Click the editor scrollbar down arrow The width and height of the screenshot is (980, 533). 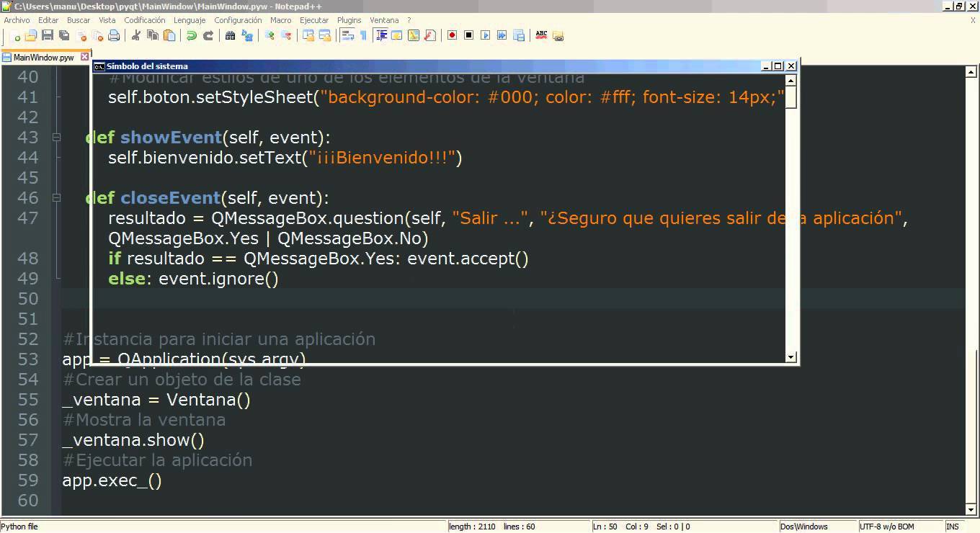pyautogui.click(x=971, y=509)
